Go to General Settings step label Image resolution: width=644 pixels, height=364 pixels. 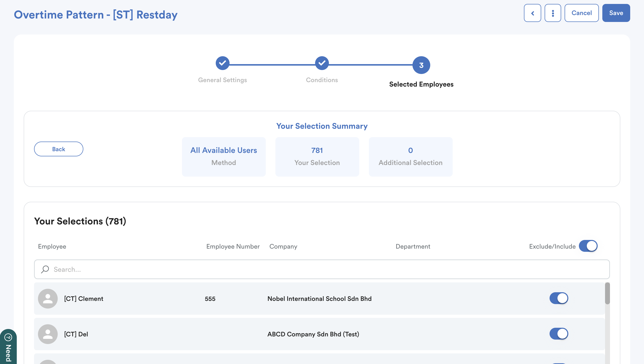pyautogui.click(x=222, y=80)
